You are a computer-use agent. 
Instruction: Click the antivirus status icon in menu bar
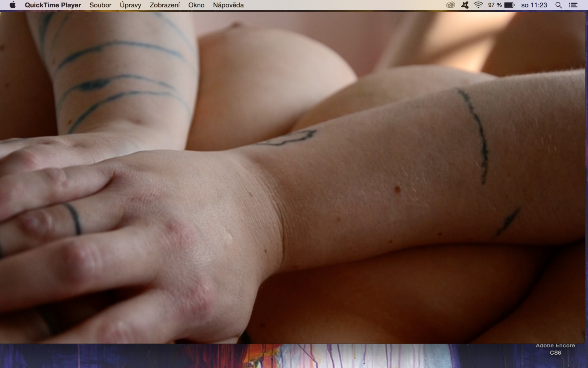click(465, 5)
